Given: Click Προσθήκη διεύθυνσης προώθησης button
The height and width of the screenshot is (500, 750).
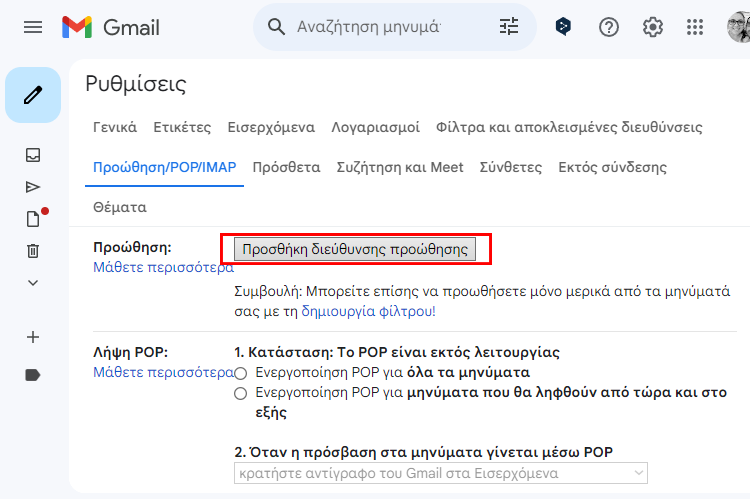Looking at the screenshot, I should [x=355, y=249].
